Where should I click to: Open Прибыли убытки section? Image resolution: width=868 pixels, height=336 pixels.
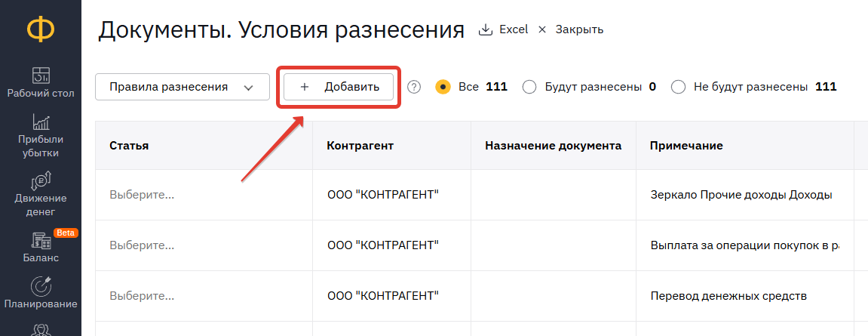[x=41, y=136]
